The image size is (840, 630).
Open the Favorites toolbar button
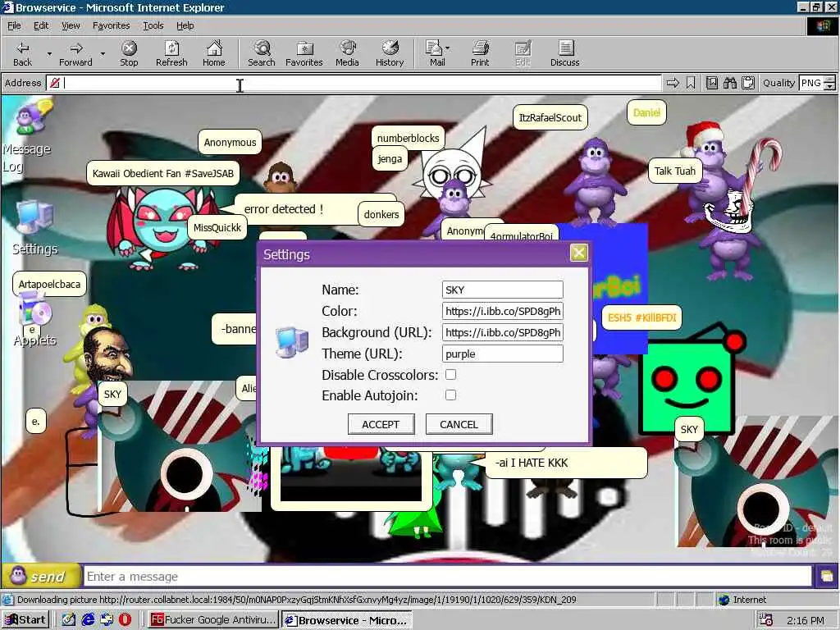point(304,53)
